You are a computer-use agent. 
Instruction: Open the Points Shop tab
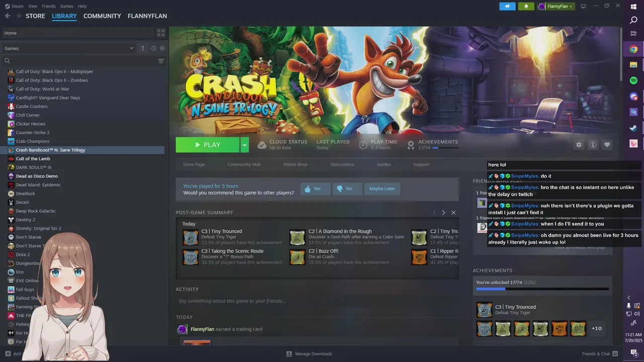tap(295, 164)
